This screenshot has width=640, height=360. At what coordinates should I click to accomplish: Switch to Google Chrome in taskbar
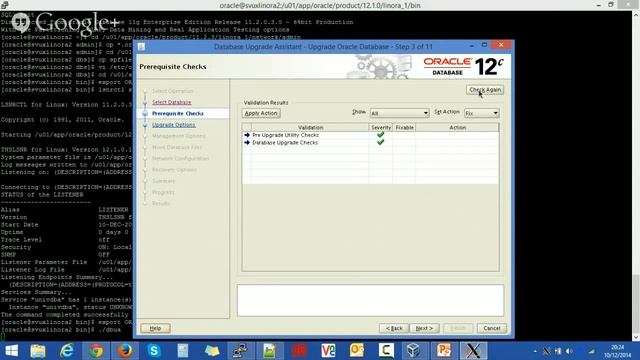[x=96, y=351]
